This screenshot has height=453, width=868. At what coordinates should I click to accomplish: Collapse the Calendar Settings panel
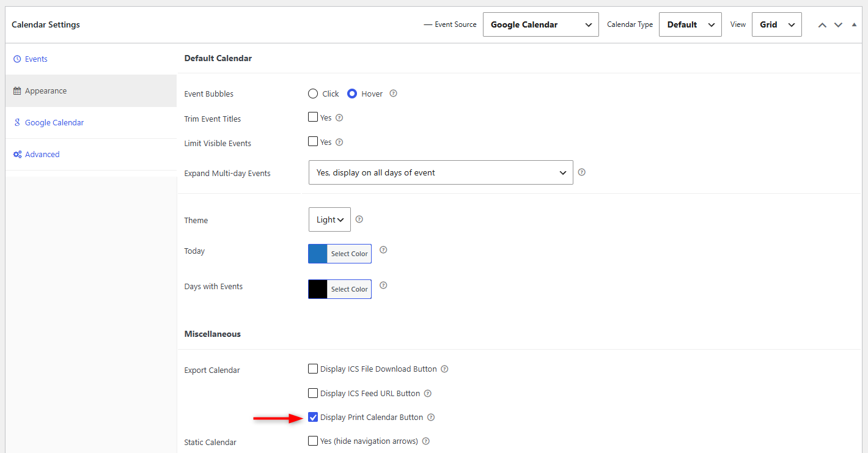tap(854, 25)
